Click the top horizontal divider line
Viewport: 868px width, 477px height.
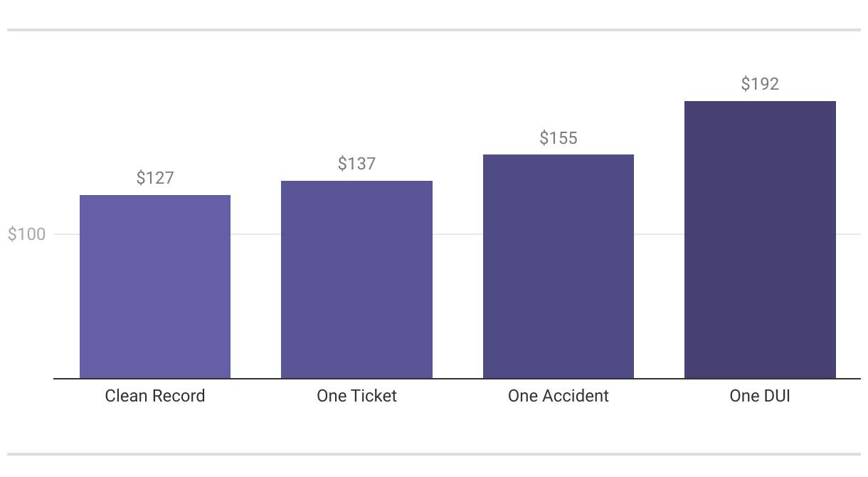coord(434,30)
